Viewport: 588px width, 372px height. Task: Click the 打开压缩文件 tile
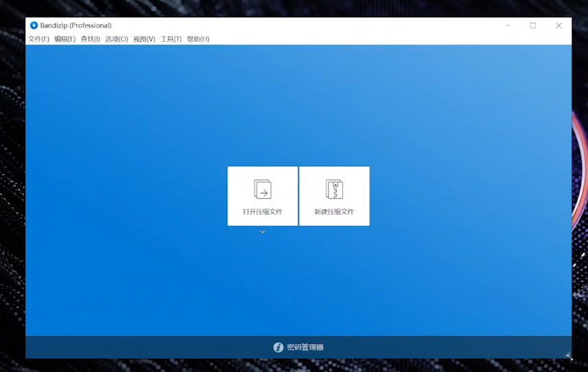(x=263, y=196)
